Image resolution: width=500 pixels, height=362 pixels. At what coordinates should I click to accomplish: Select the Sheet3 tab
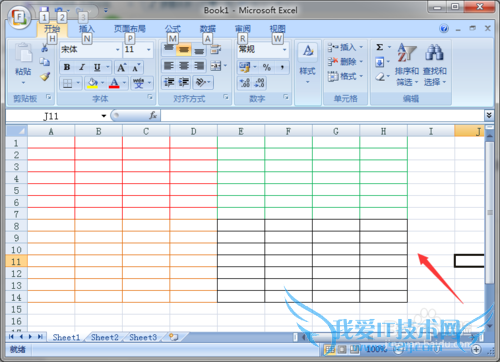[x=143, y=337]
